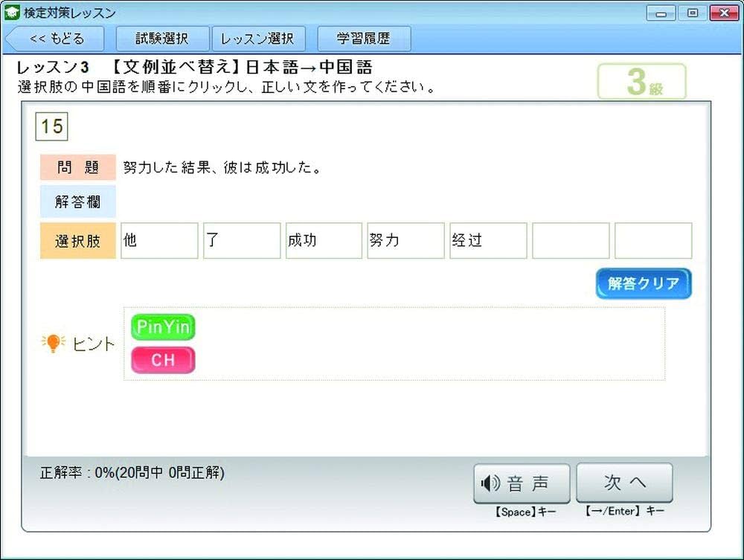Screen dimensions: 744x560
Task: Select the word tile 了
Action: (x=241, y=240)
